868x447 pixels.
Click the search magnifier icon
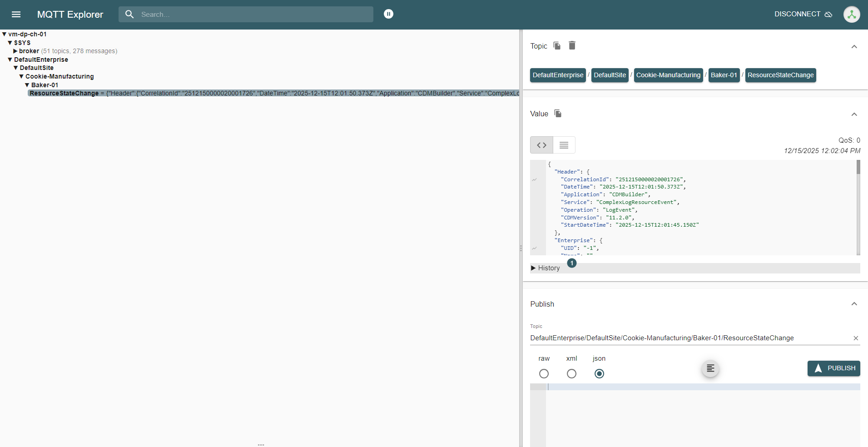click(129, 14)
